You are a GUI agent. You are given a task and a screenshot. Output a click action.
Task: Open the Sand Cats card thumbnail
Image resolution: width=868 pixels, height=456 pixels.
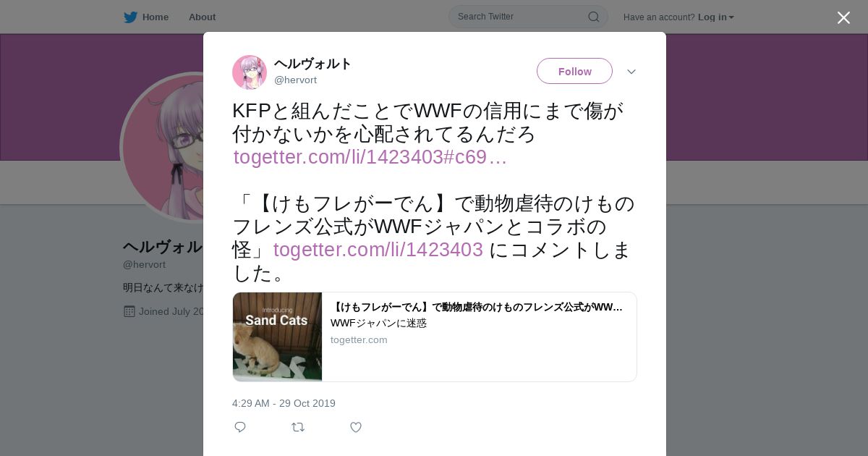click(277, 337)
